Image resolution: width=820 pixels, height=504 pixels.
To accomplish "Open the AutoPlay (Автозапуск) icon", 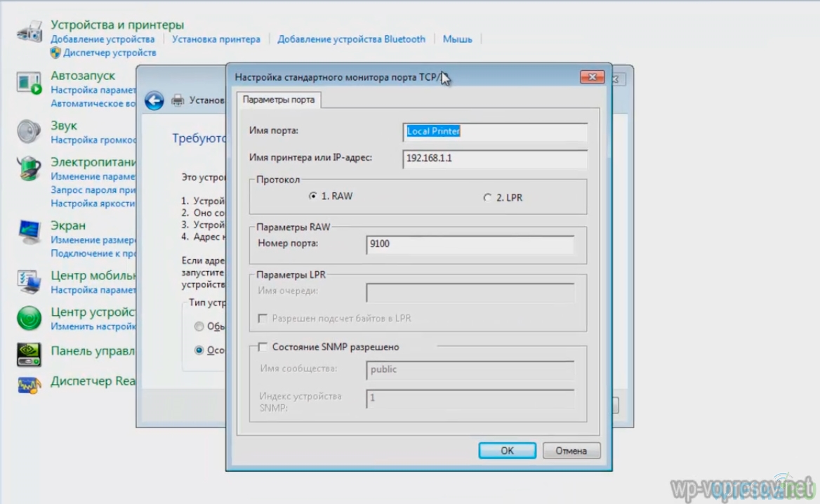I will pyautogui.click(x=29, y=82).
